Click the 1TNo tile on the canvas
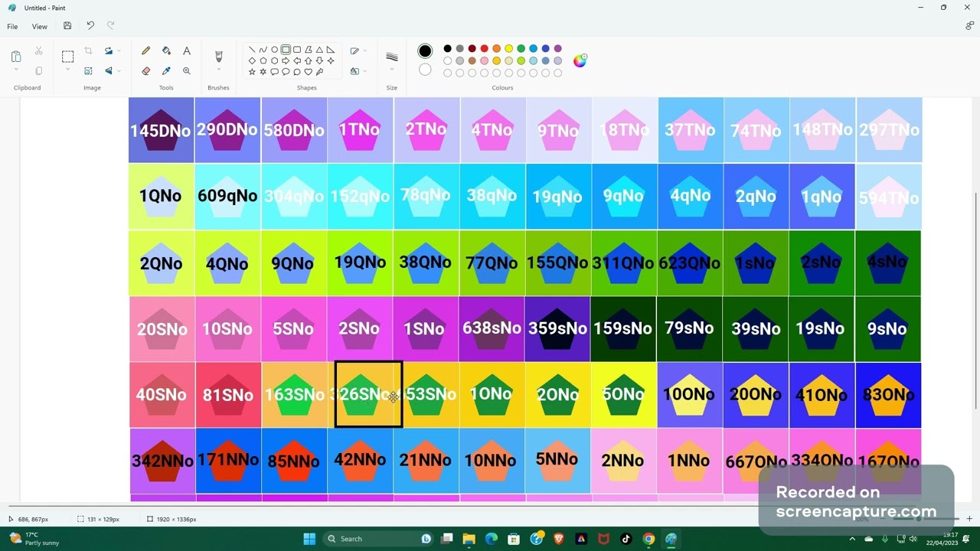This screenshot has width=980, height=551. [x=360, y=130]
